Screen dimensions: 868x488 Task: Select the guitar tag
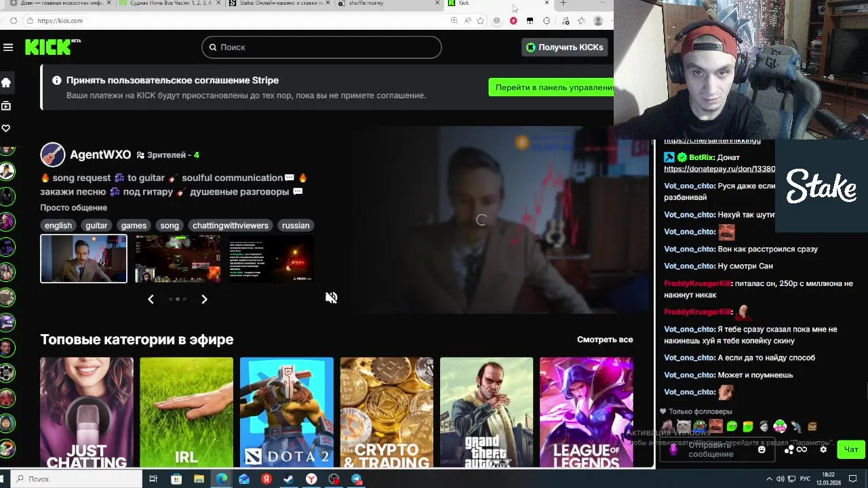[96, 226]
